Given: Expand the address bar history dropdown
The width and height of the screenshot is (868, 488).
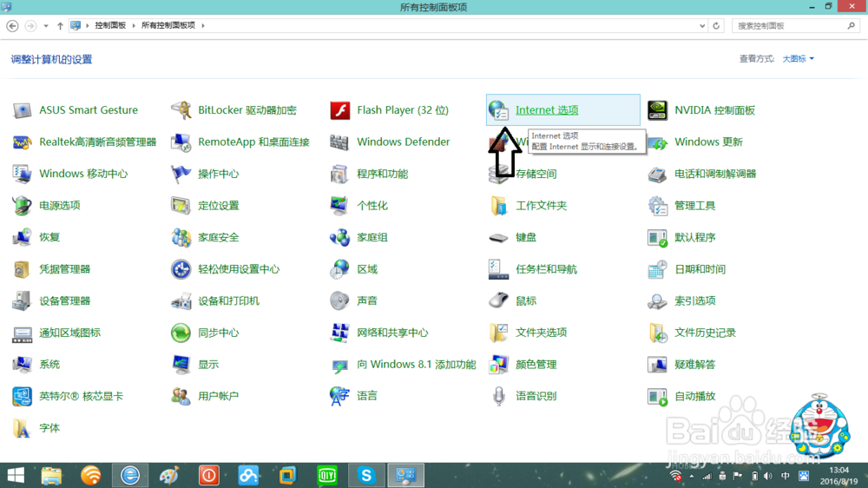Looking at the screenshot, I should tap(702, 25).
